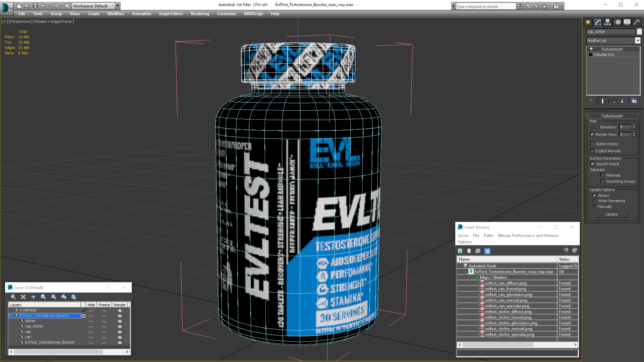Open the Graph Editors menu
Screen dimensions: 644x362
point(171,14)
